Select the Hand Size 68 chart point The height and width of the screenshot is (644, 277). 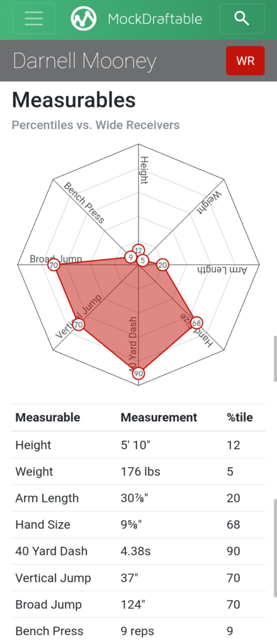click(197, 323)
